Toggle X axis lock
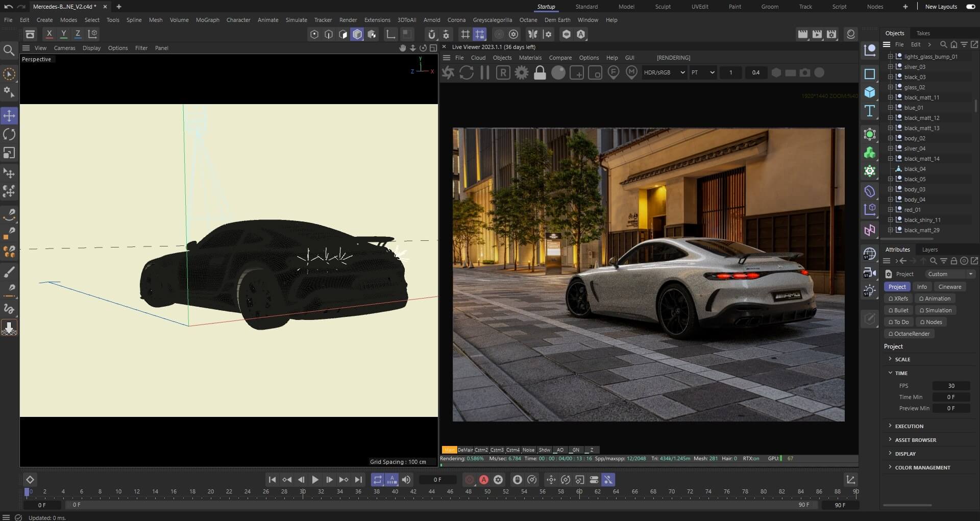Screen dimensions: 980x521 click(49, 34)
